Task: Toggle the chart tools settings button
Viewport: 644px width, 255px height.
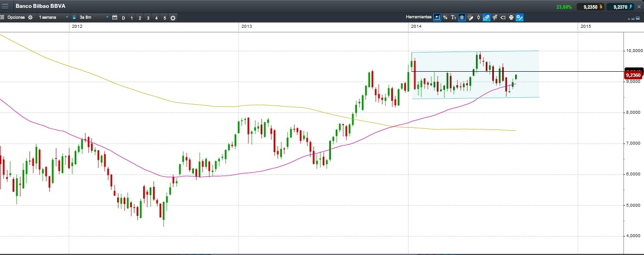Action: tap(520, 18)
